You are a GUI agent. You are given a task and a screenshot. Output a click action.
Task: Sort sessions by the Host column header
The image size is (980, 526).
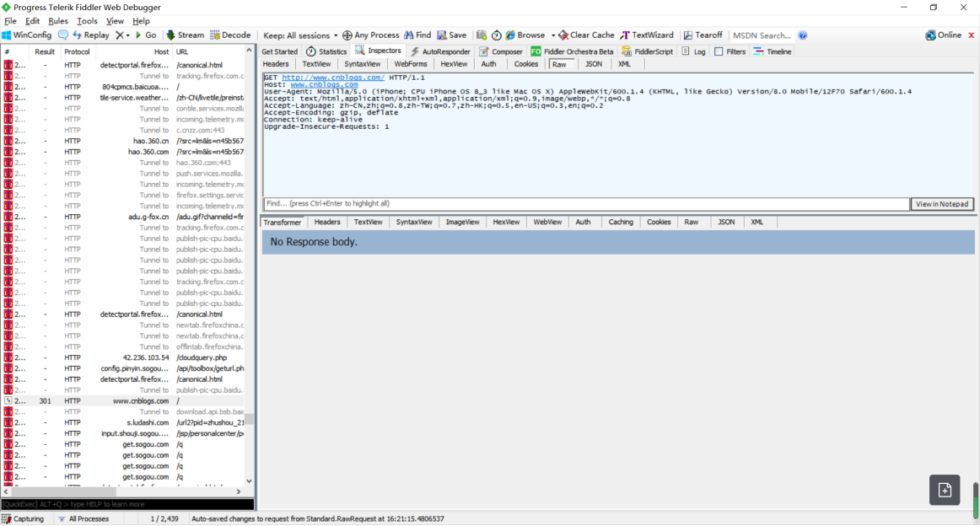161,52
